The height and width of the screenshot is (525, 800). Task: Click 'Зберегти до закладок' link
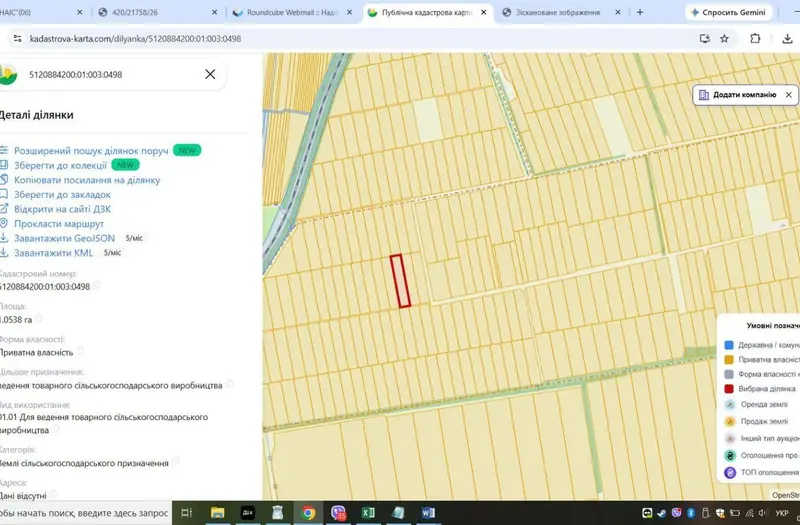62,194
